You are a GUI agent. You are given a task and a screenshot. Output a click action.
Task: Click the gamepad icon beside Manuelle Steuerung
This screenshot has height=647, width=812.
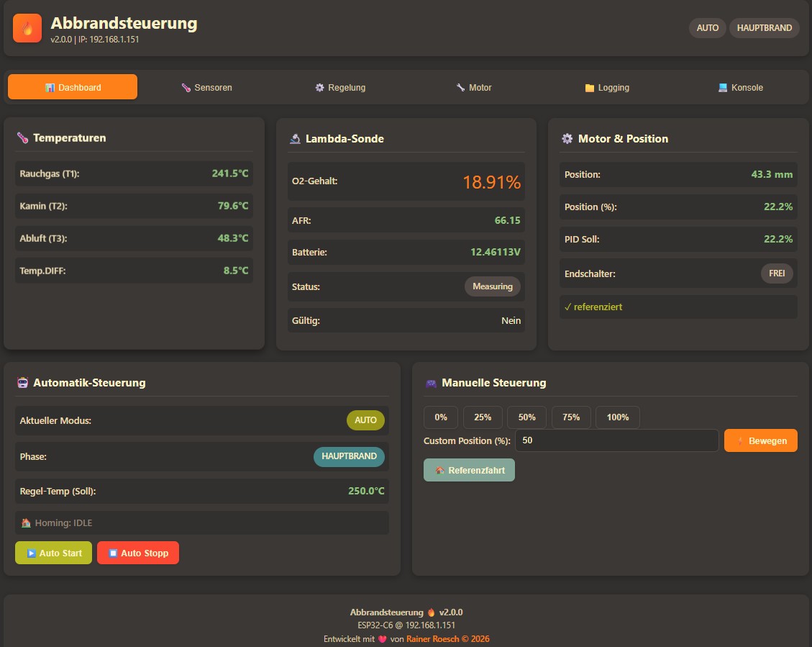[431, 383]
